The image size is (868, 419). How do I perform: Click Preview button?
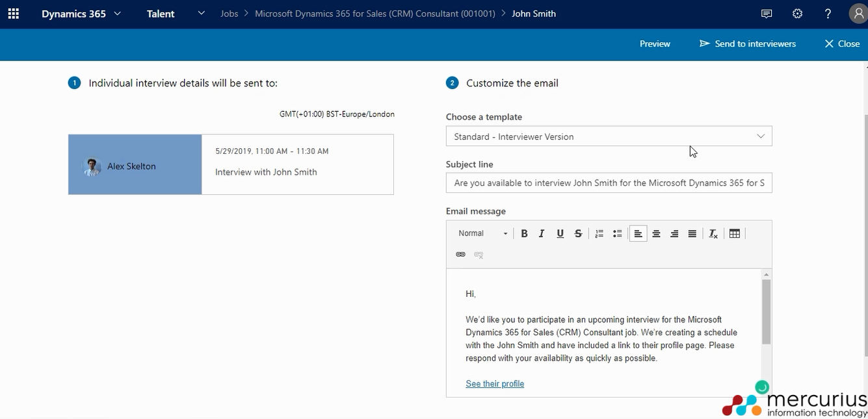coord(655,44)
